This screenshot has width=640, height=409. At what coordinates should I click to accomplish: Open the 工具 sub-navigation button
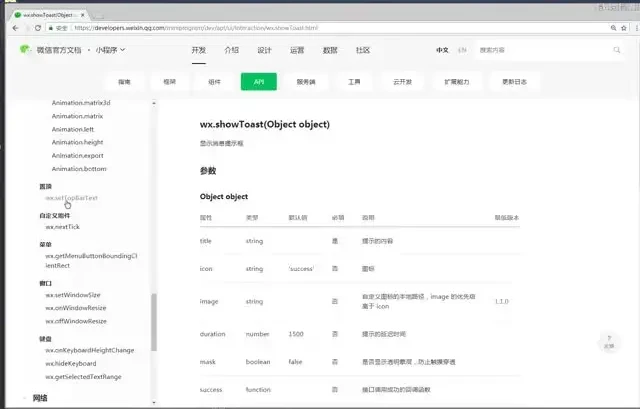354,82
